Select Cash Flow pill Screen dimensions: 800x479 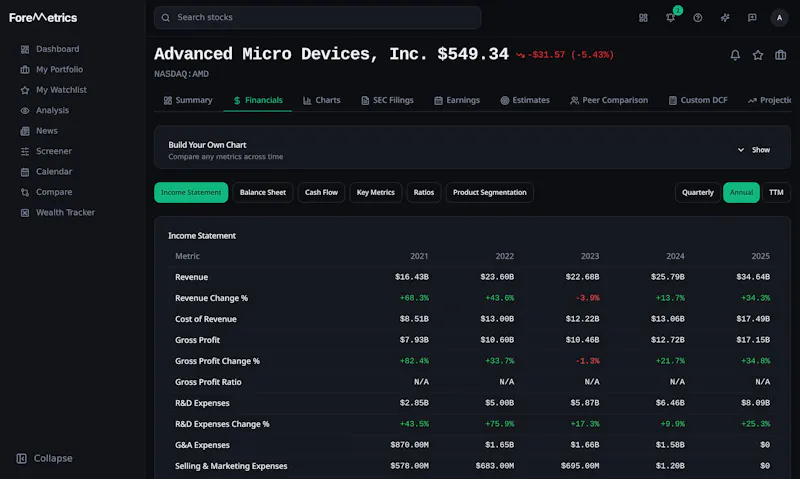pyautogui.click(x=321, y=192)
